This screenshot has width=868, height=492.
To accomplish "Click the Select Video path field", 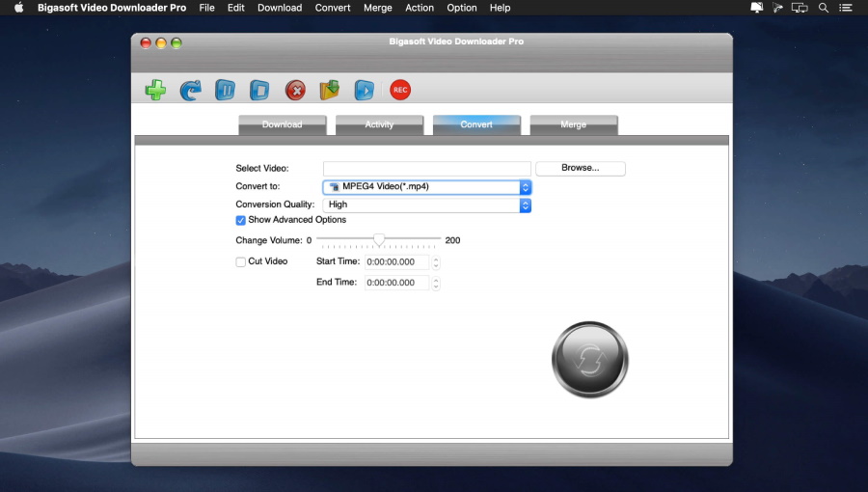I will tap(427, 168).
